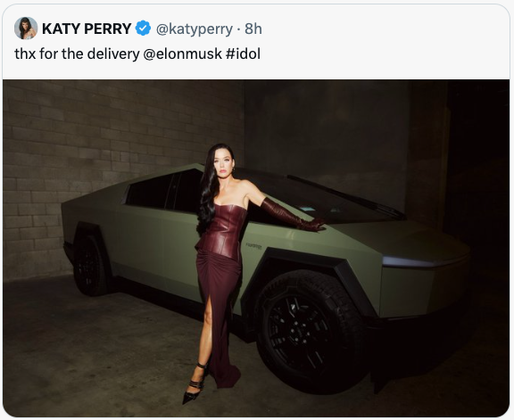Click the burgundy dress skirt in the photo
514x420 pixels.
219,315
